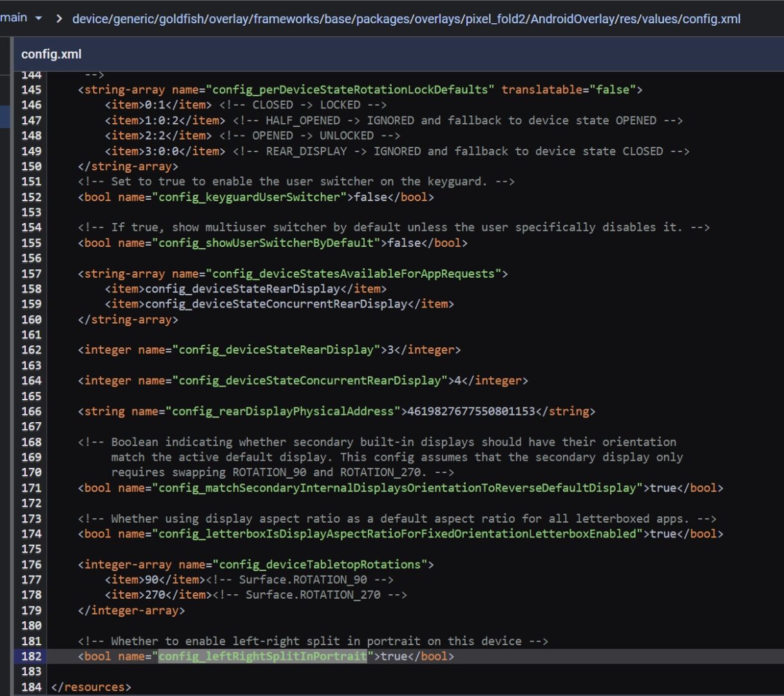Viewport: 784px width, 696px height.
Task: Select the config.xml file tab header
Action: (x=52, y=54)
